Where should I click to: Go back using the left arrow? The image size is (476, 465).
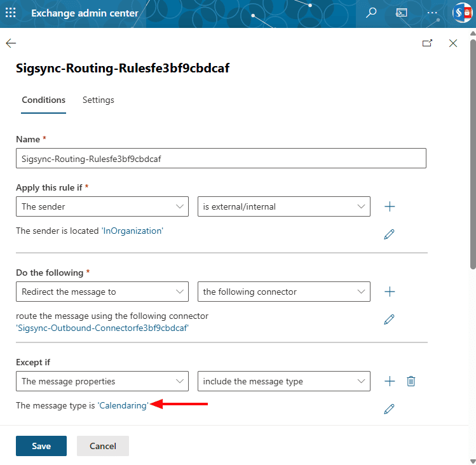[x=11, y=43]
